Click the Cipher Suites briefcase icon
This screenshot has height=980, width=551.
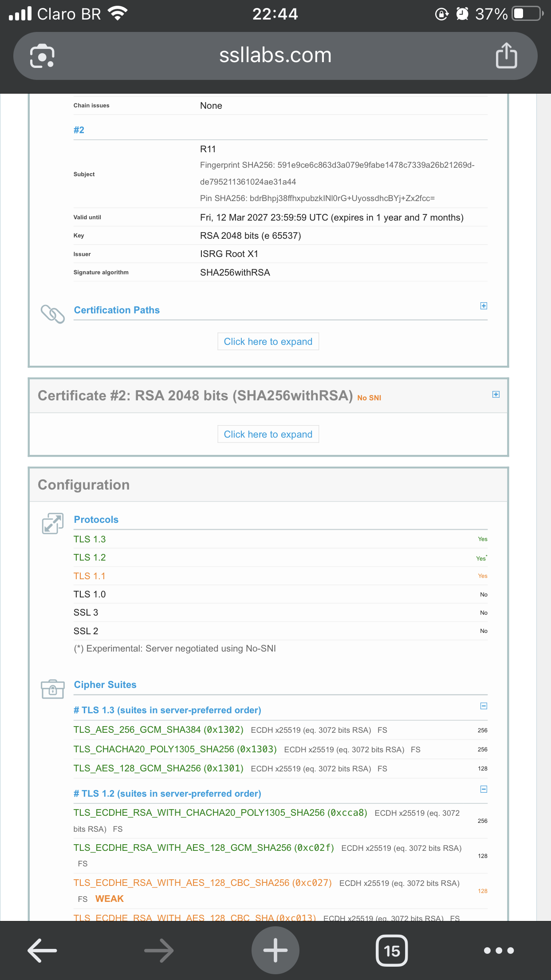click(x=53, y=688)
